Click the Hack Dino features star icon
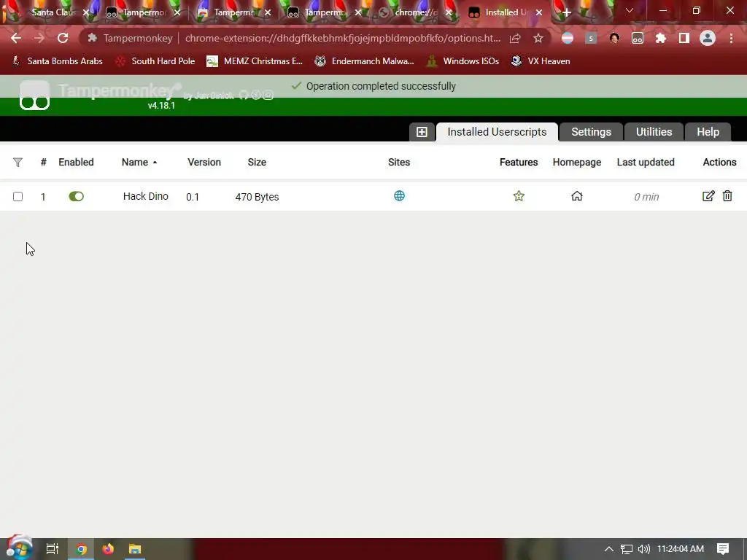 (x=519, y=195)
